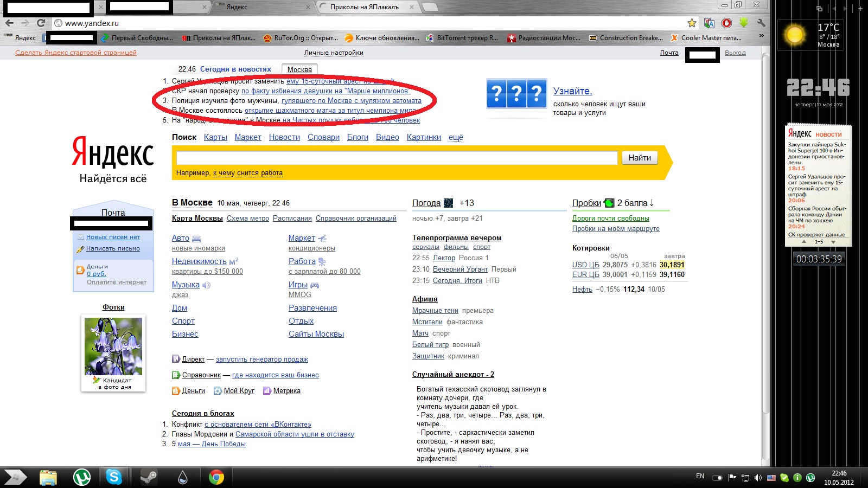Open the BitTorrent tracker bookmark
The height and width of the screenshot is (488, 868).
[x=462, y=38]
